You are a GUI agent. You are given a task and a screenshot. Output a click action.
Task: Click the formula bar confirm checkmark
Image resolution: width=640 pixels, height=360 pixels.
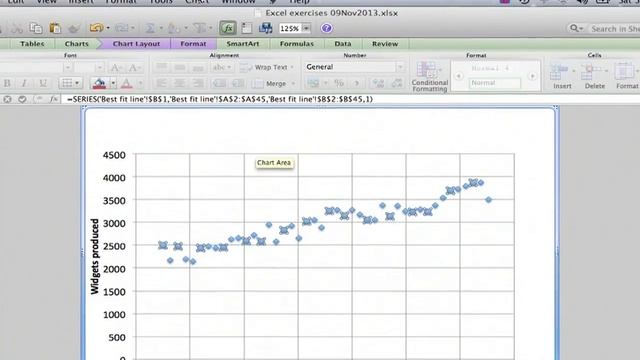(22, 99)
